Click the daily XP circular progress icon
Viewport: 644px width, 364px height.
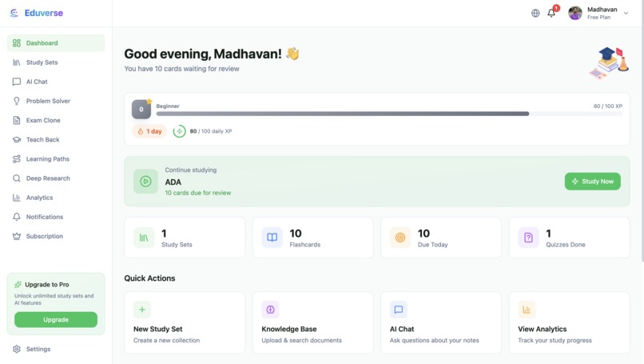point(179,131)
